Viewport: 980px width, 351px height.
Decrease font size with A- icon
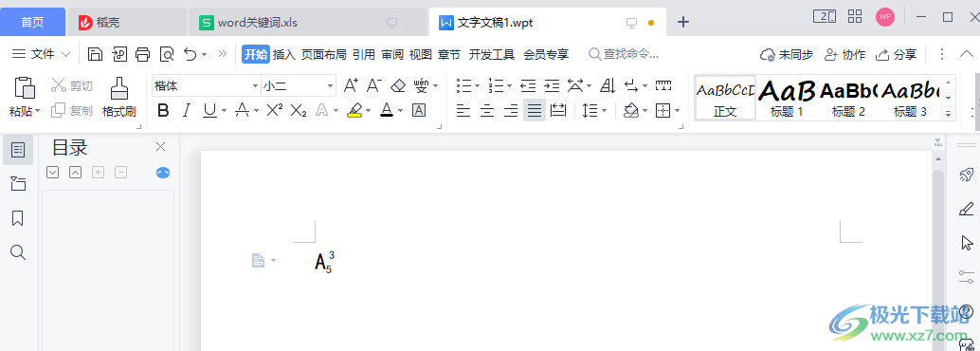click(373, 85)
